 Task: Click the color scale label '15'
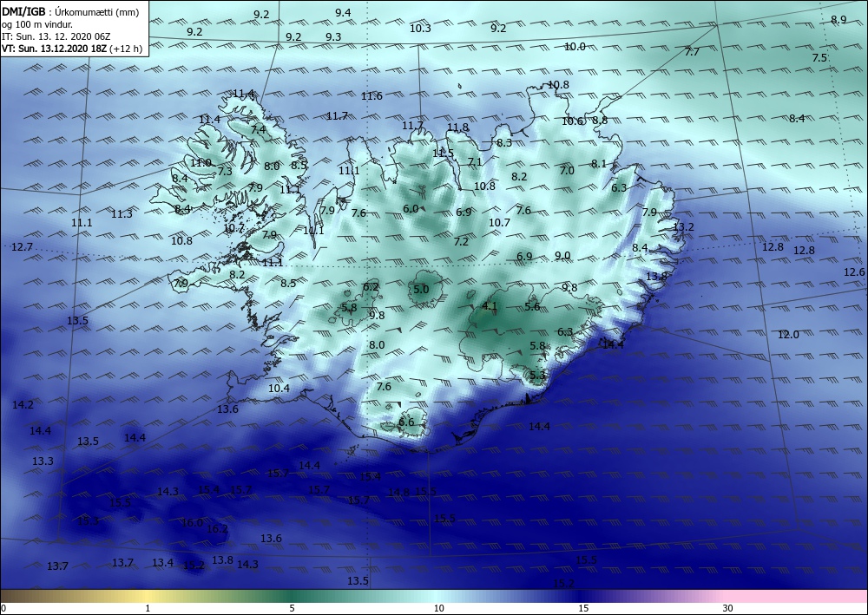(583, 608)
